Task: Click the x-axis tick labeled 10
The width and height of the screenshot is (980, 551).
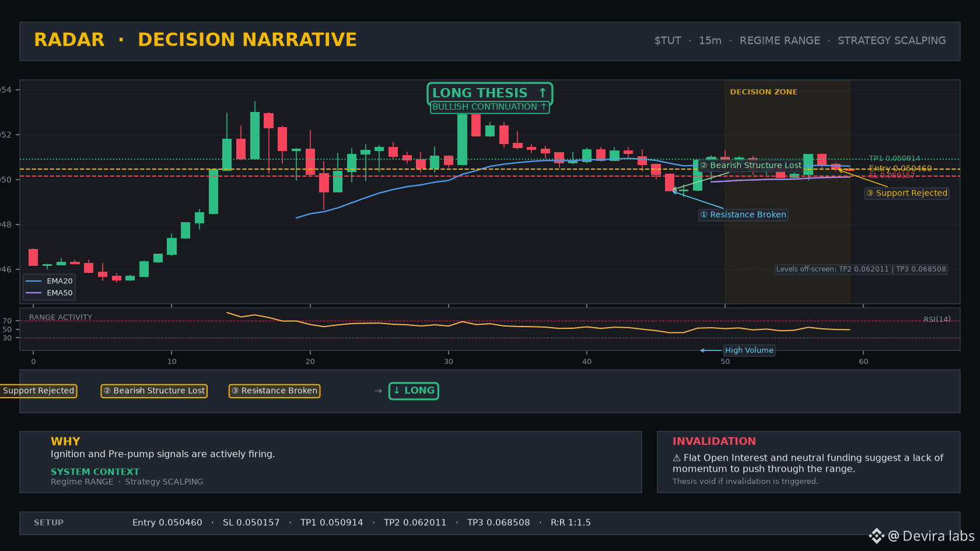Action: [x=171, y=362]
